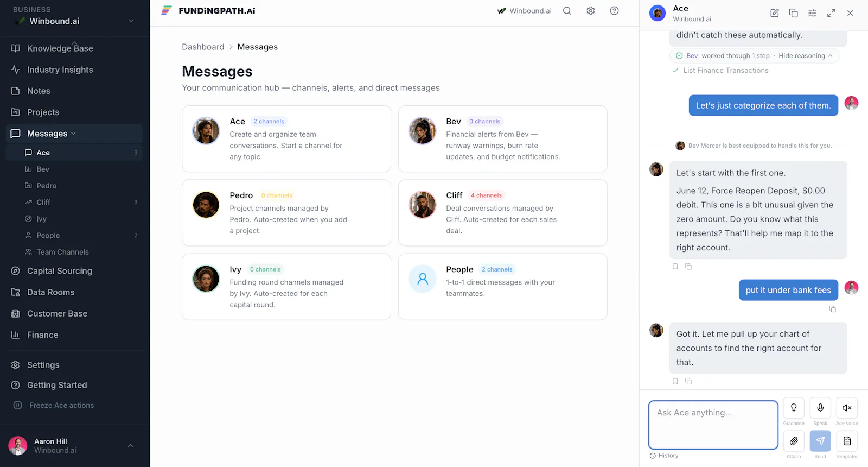This screenshot has width=868, height=467.
Task: Open the Ivy funding round card
Action: click(286, 287)
